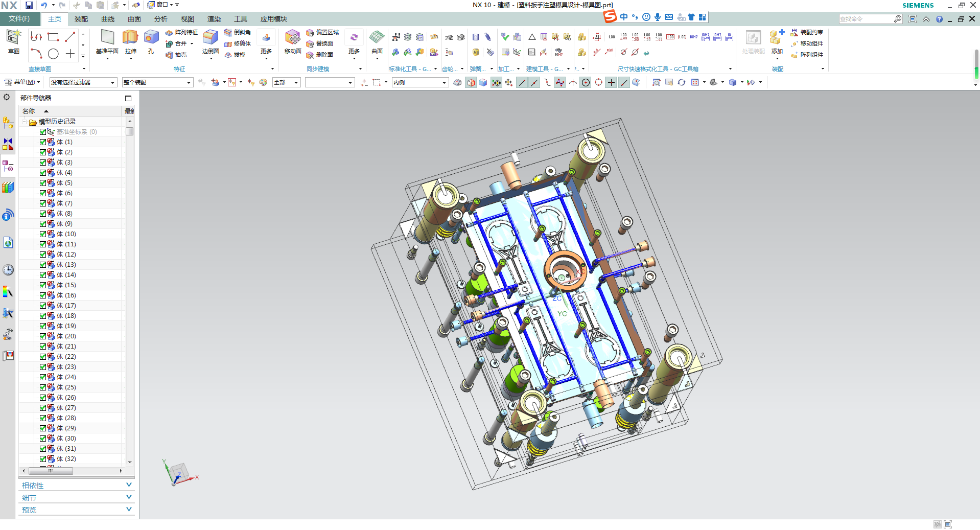Switch to the 分析 ribbon tab
Screen dimensions: 980x530
pyautogui.click(x=161, y=19)
